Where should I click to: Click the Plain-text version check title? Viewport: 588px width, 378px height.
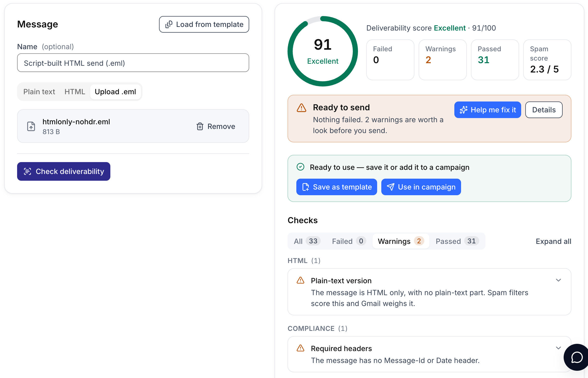point(341,281)
